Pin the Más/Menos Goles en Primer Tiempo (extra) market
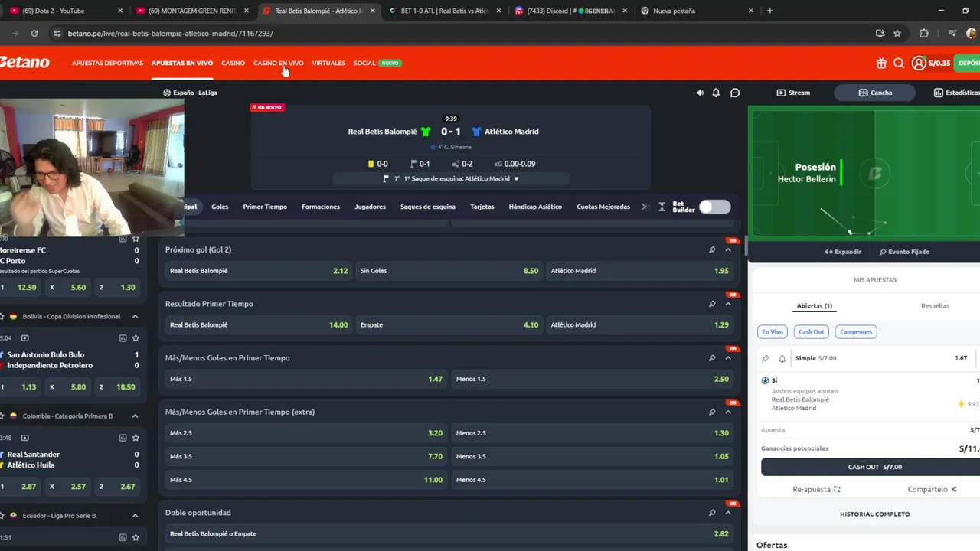 (x=712, y=412)
